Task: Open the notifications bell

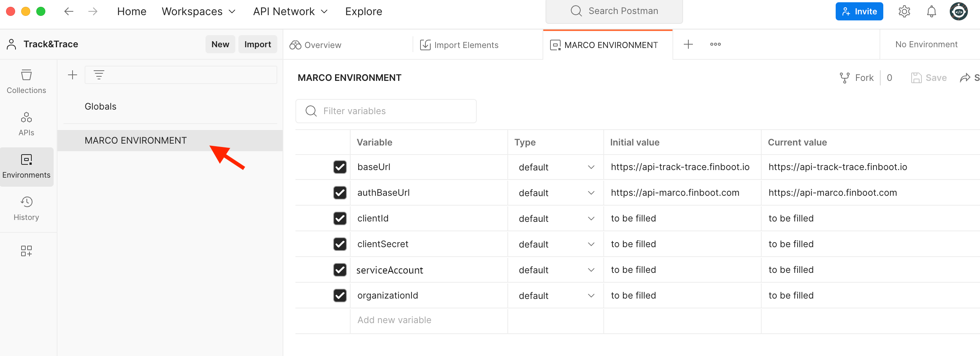Action: click(931, 11)
